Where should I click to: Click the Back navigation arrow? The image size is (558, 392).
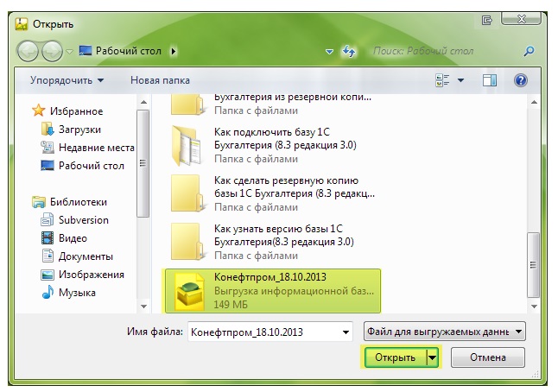click(x=28, y=52)
